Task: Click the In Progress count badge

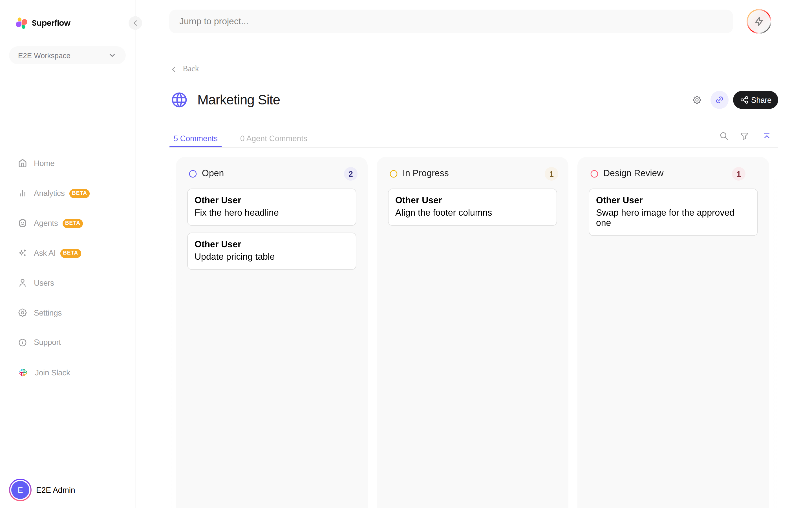Action: [x=551, y=174]
